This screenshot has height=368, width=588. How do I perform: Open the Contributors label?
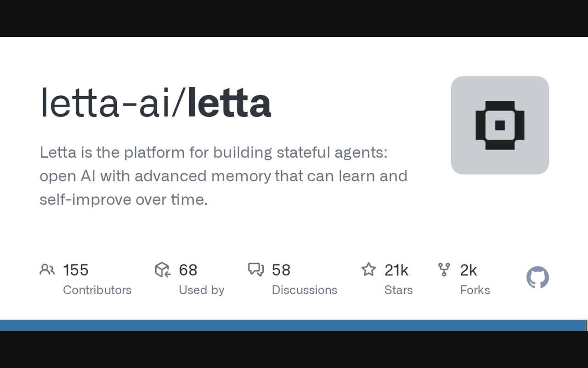97,290
